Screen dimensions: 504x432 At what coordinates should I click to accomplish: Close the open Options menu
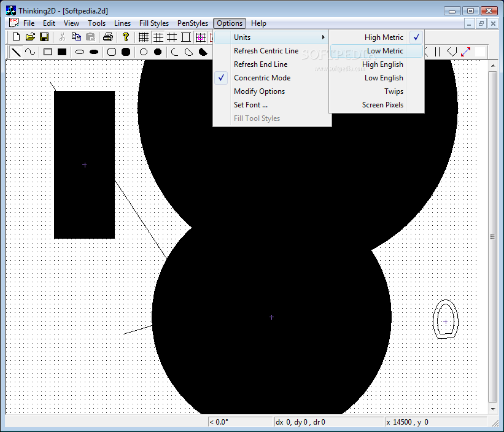230,23
